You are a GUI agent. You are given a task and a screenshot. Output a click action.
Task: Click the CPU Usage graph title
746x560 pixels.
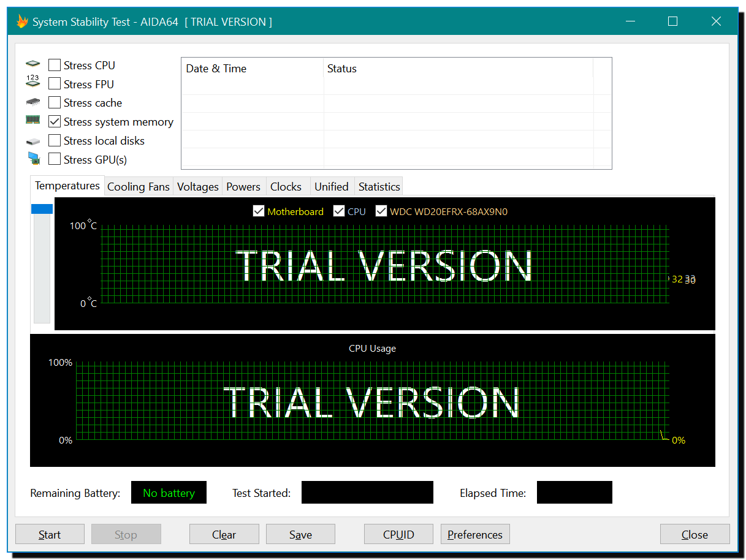pos(372,348)
